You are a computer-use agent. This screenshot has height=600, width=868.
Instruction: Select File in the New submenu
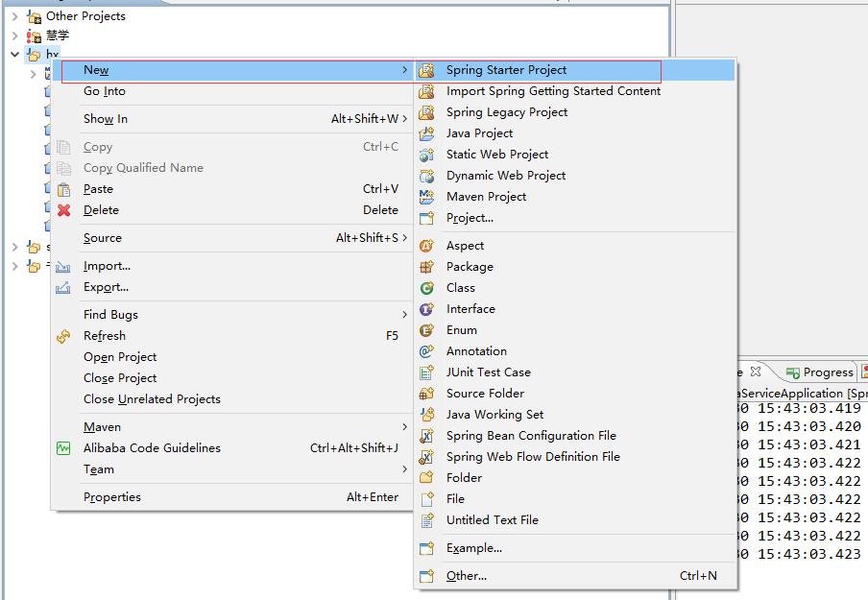click(576, 498)
